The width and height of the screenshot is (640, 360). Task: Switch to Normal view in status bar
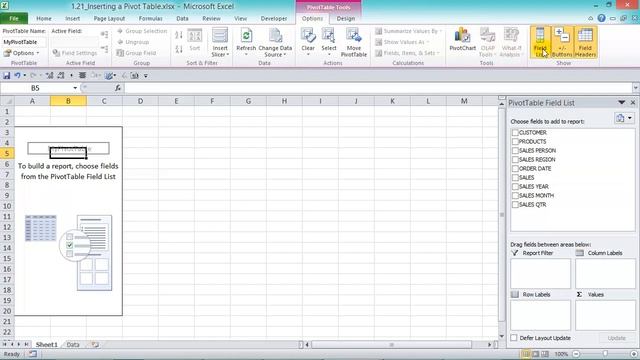(526, 354)
